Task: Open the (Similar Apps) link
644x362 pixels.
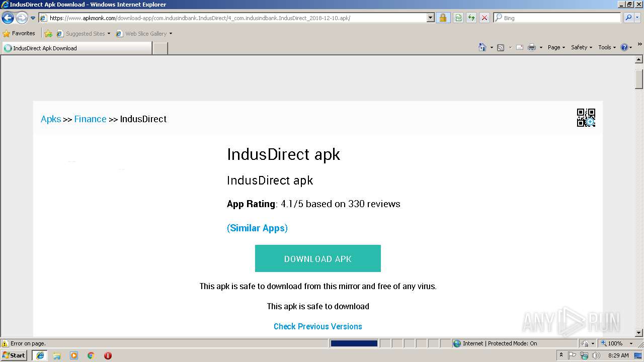Action: click(x=257, y=228)
